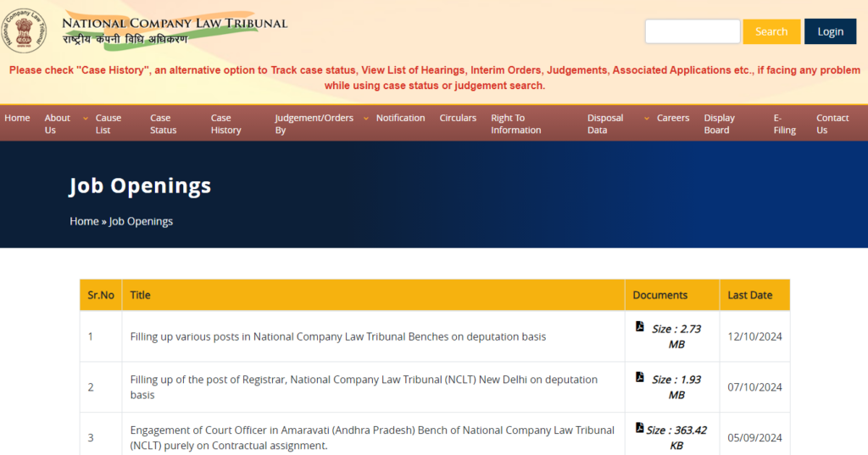
Task: Open PDF icon for 12/10/2024 deputation posting
Action: tap(640, 326)
